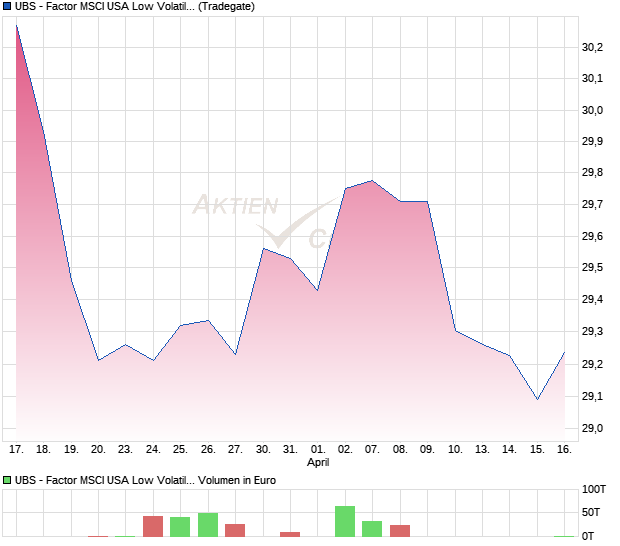Click the '01.' date label on the x-axis
The image size is (620, 546).
pos(318,450)
